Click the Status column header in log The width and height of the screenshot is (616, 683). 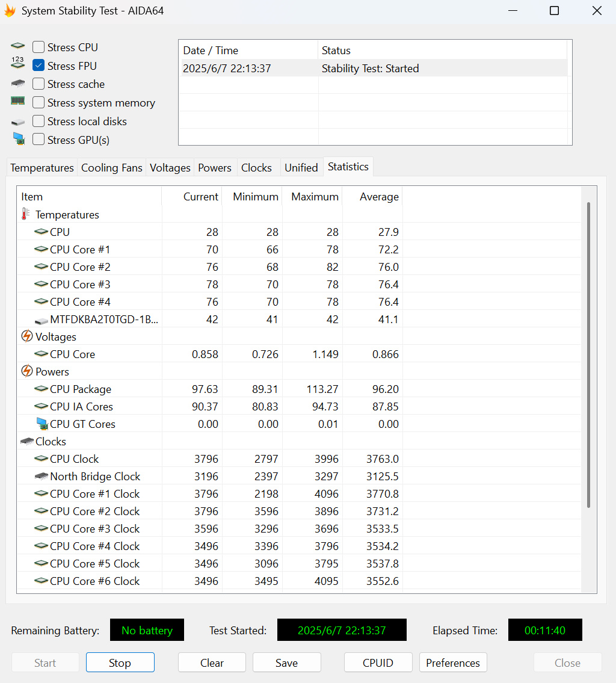coord(442,51)
